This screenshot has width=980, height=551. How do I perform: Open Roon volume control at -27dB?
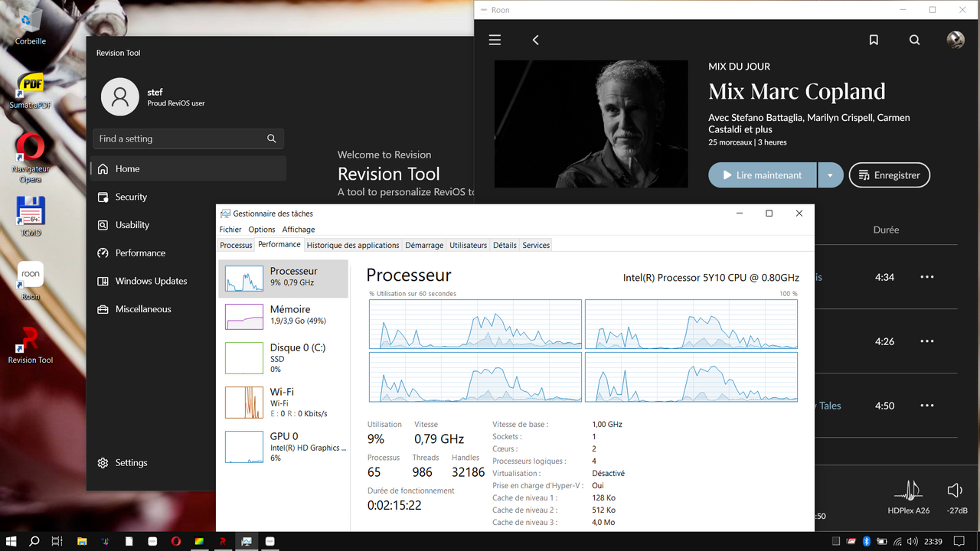[954, 491]
